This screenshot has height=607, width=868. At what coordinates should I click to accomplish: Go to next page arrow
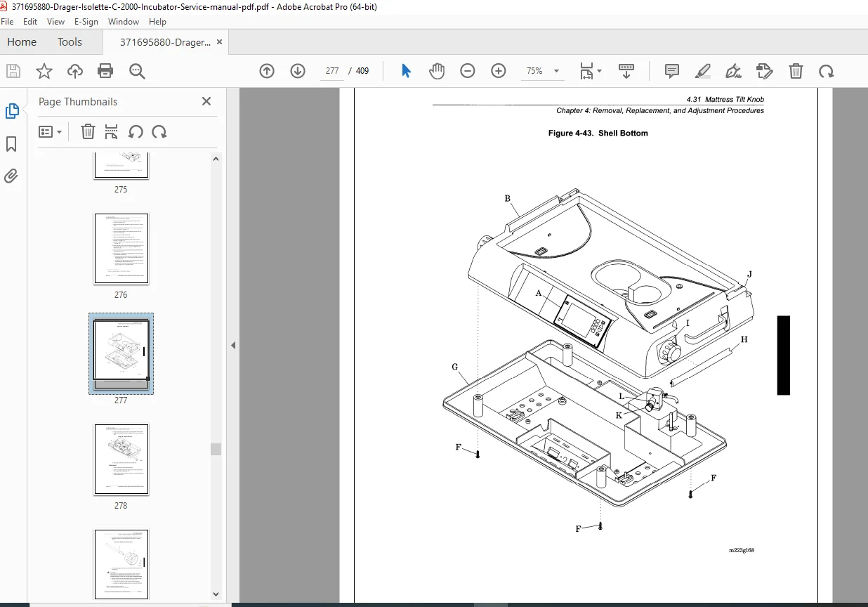(x=298, y=71)
